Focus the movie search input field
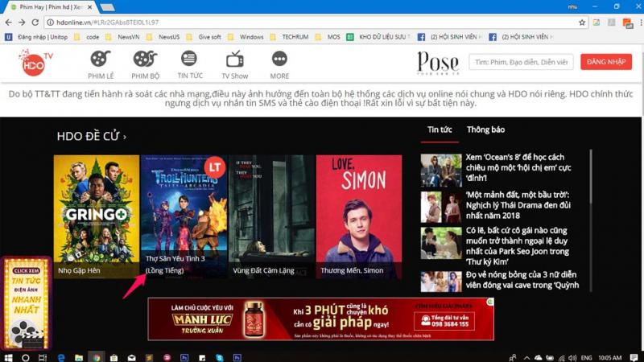Screen dimensions: 644x362 click(x=519, y=62)
